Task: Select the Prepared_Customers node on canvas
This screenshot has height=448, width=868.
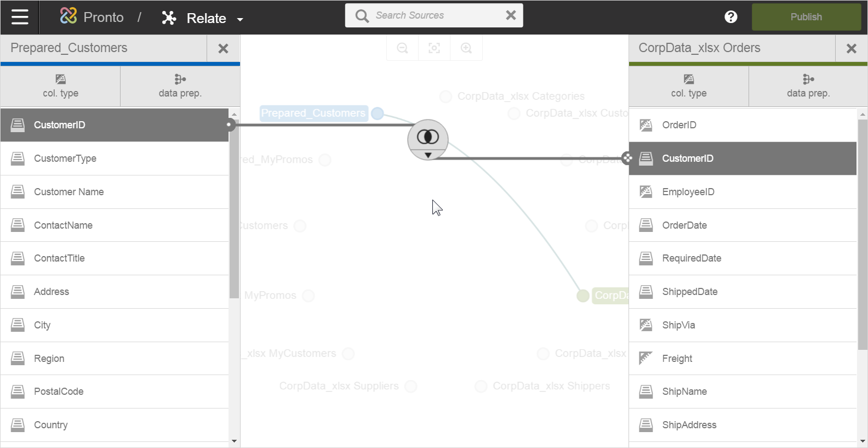Action: [x=313, y=113]
